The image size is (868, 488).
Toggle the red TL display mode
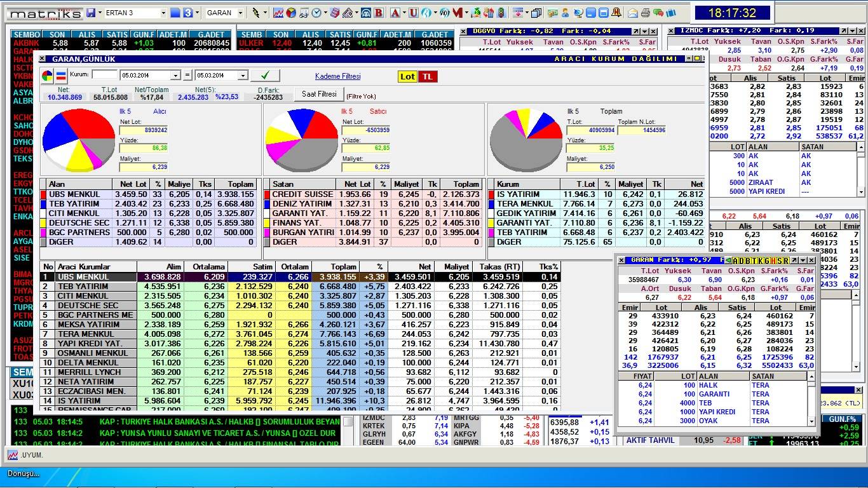pyautogui.click(x=427, y=76)
